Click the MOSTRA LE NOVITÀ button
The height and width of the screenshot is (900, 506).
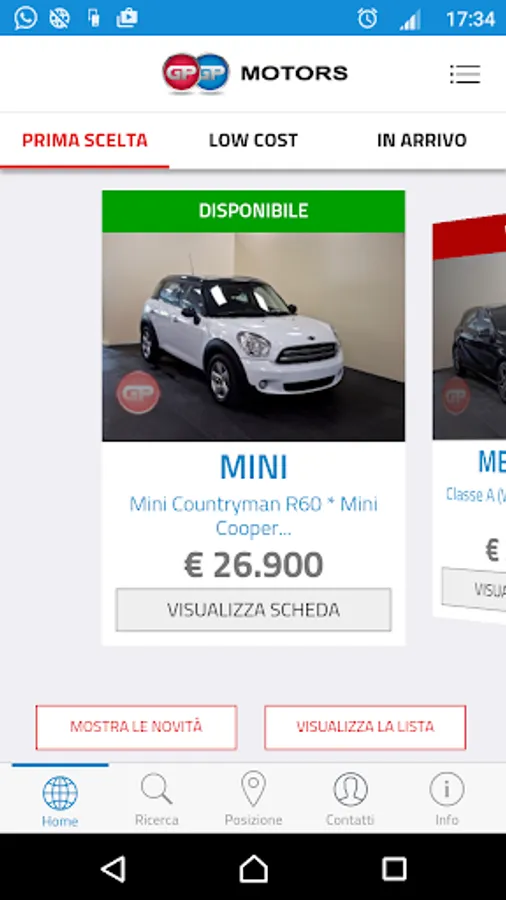click(x=137, y=727)
